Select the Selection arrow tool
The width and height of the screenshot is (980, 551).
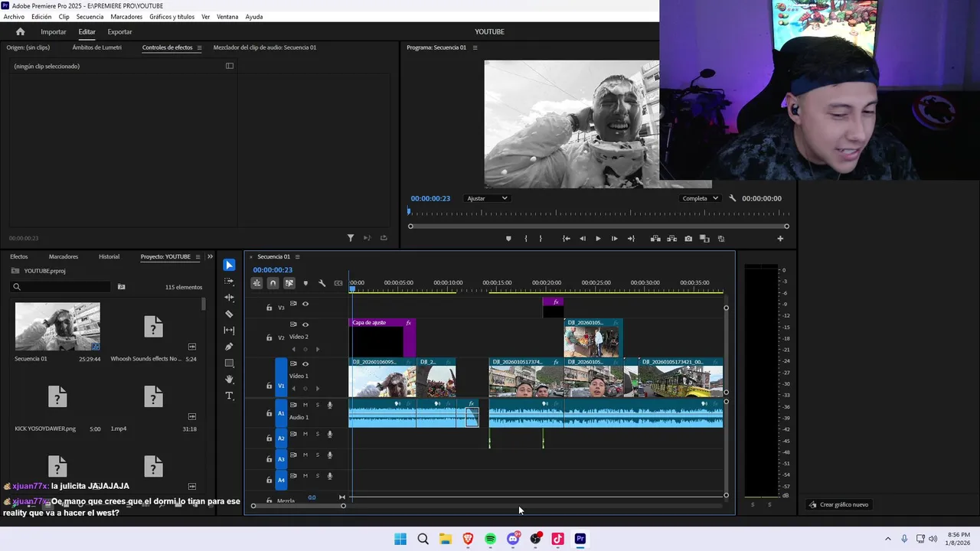pyautogui.click(x=229, y=265)
